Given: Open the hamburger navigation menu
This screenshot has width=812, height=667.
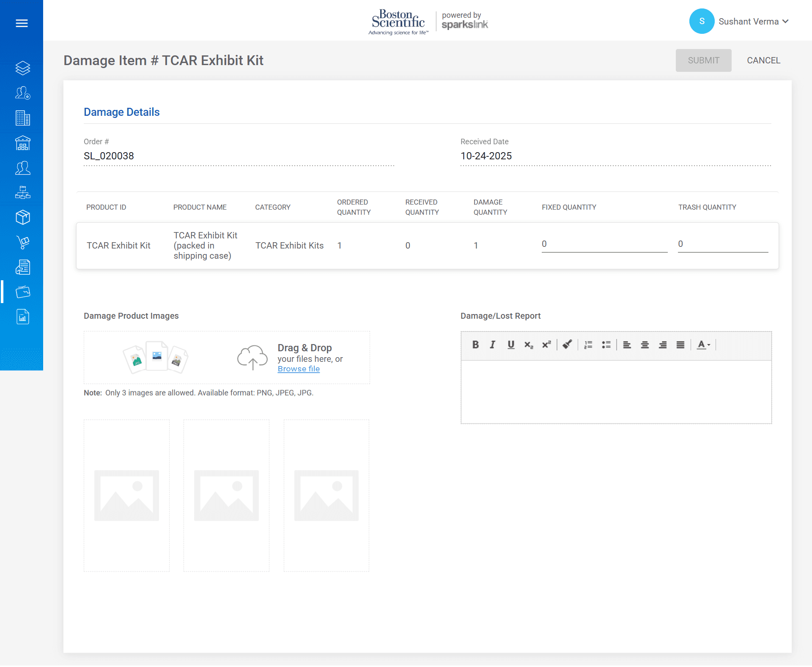Looking at the screenshot, I should point(22,23).
